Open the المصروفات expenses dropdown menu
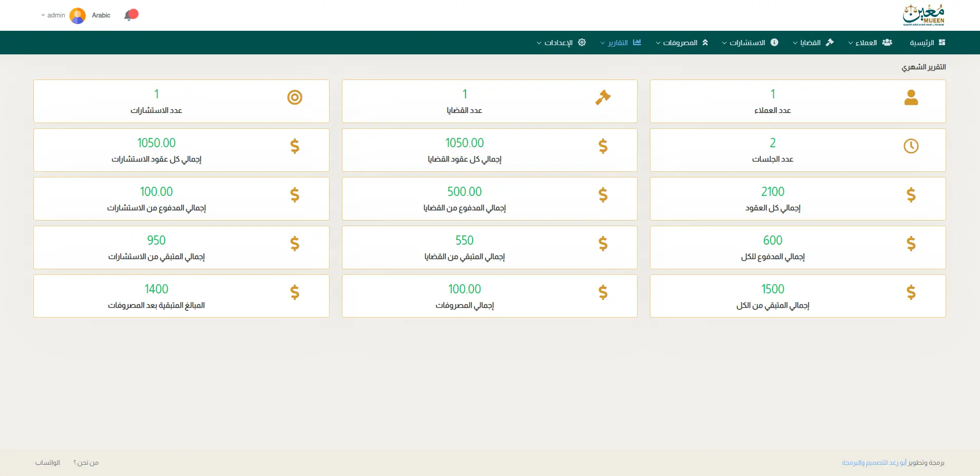Image resolution: width=980 pixels, height=476 pixels. [682, 43]
